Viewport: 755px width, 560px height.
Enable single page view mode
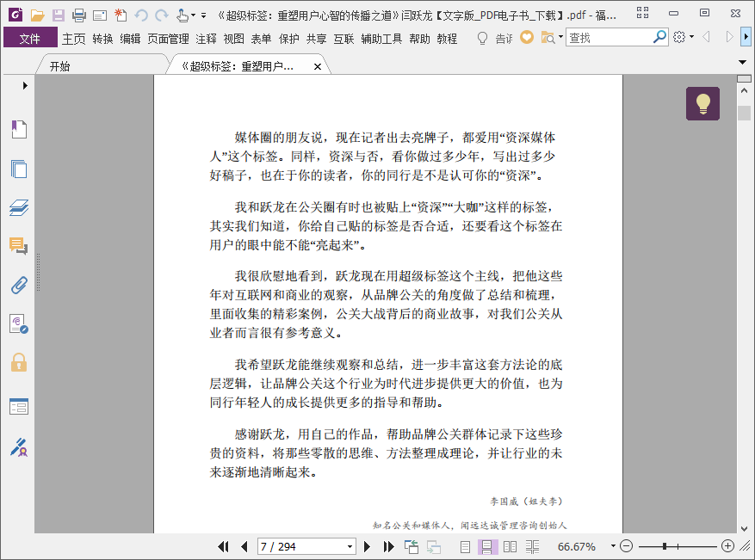tap(465, 546)
